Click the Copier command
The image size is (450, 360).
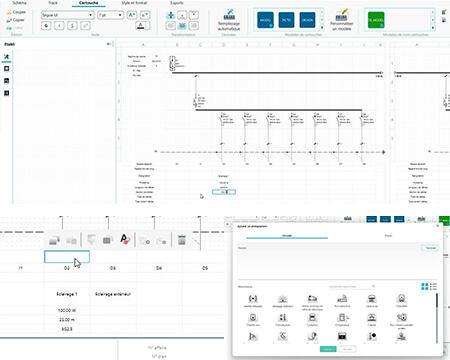coord(16,20)
